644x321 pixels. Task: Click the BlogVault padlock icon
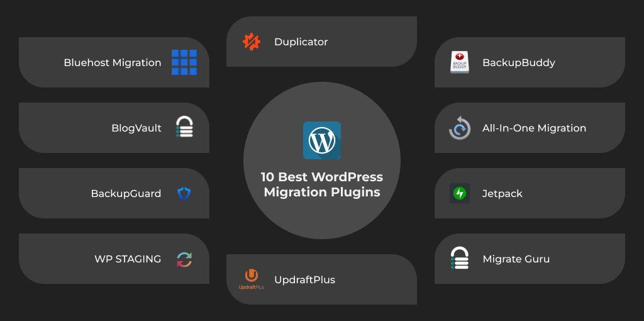184,127
